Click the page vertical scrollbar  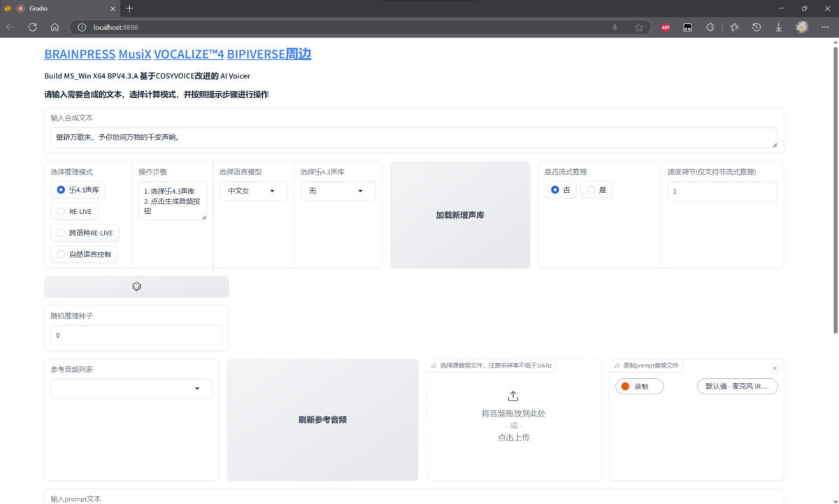coord(835,189)
